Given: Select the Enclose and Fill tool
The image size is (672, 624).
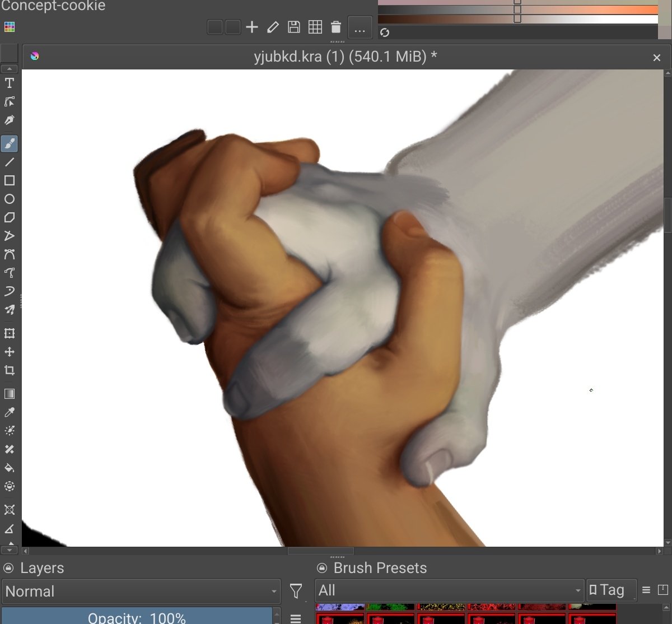Looking at the screenshot, I should pos(10,486).
